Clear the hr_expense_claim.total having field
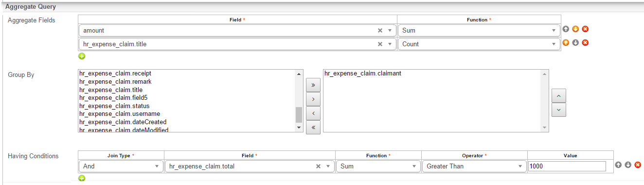644x185 pixels. pyautogui.click(x=318, y=166)
